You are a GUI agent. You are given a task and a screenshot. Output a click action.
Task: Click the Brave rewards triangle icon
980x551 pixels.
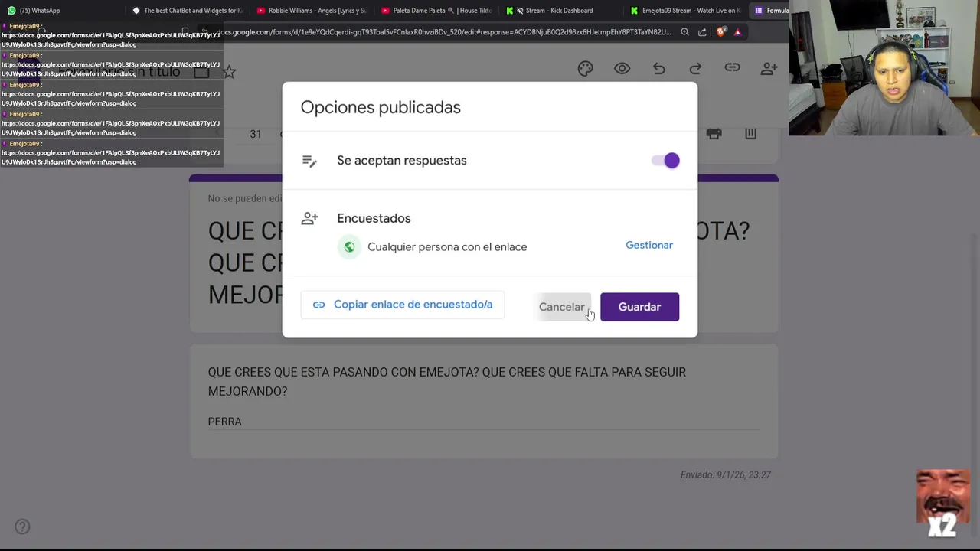coord(737,32)
